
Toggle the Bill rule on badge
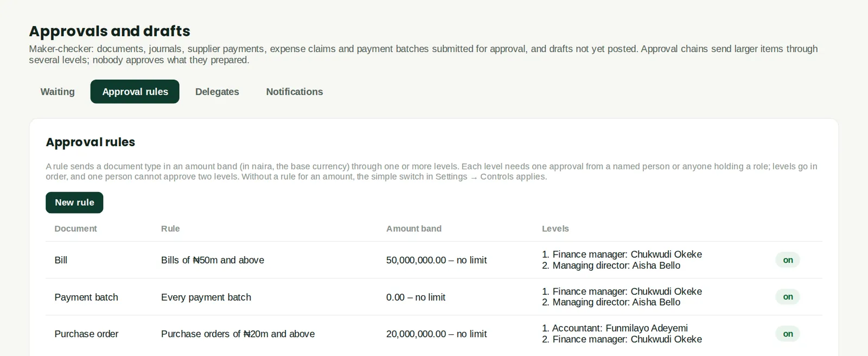[788, 260]
